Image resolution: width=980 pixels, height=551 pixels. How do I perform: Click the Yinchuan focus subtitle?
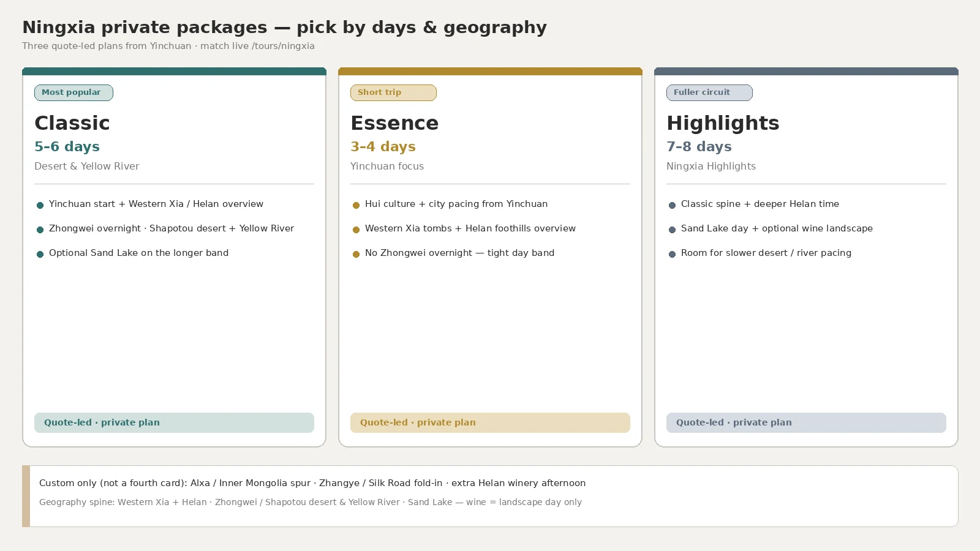387,167
